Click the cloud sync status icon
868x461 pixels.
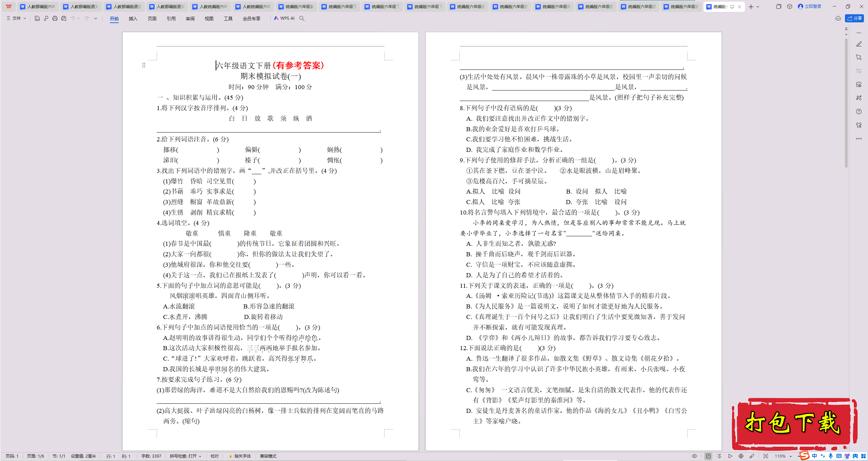tap(838, 18)
